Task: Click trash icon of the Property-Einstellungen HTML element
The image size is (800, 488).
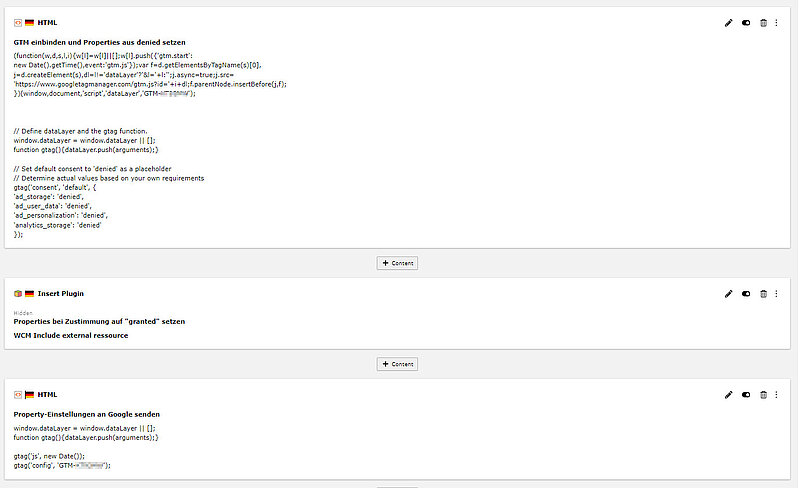Action: coord(764,396)
